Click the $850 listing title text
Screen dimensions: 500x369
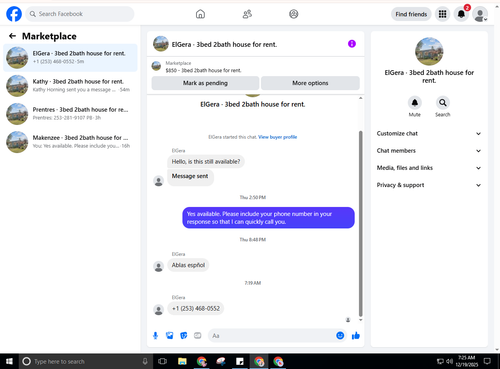tap(203, 70)
